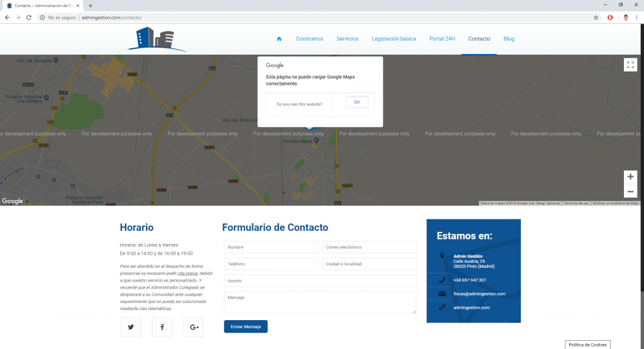Toggle map fullscreen view
Image resolution: width=644 pixels, height=349 pixels.
click(630, 65)
